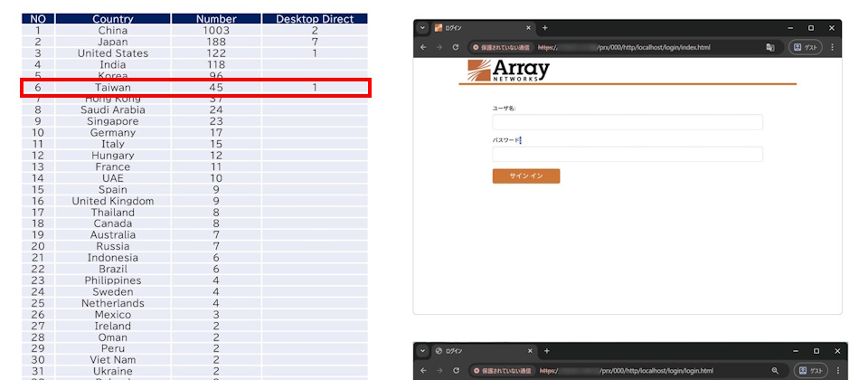868x380 pixels.
Task: Close the ログイン tab in upper browser
Action: pyautogui.click(x=525, y=28)
